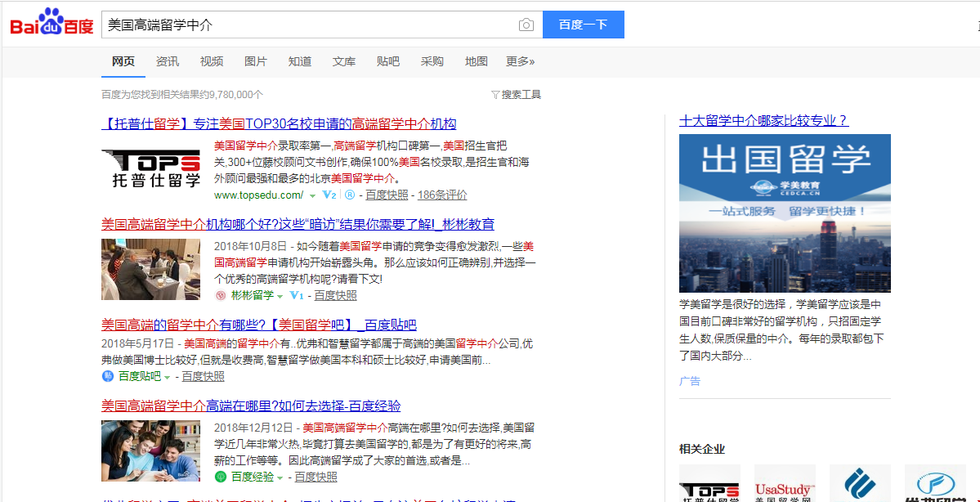Open the 更多» more categories menu
Screen dimensions: 980x502
click(x=520, y=61)
